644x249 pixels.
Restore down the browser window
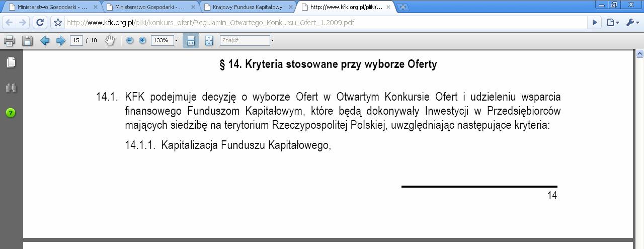pyautogui.click(x=614, y=5)
